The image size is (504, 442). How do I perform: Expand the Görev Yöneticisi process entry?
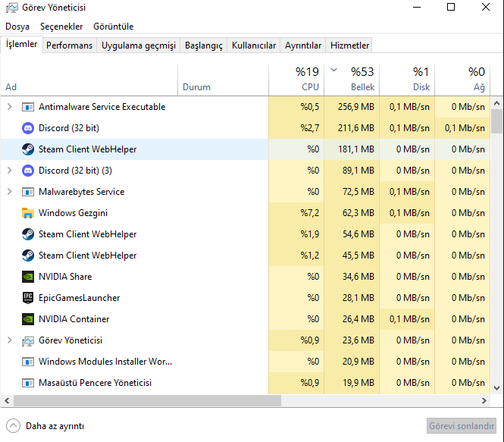[9, 340]
